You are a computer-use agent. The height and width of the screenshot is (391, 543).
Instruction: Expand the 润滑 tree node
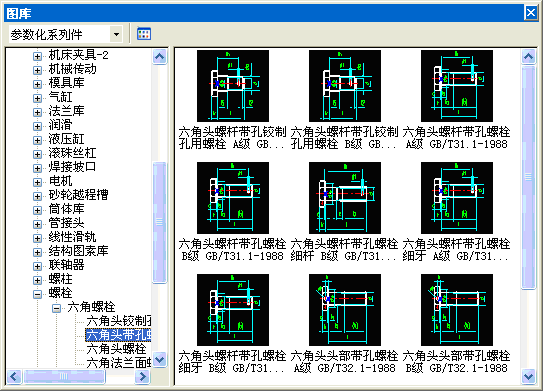(37, 126)
